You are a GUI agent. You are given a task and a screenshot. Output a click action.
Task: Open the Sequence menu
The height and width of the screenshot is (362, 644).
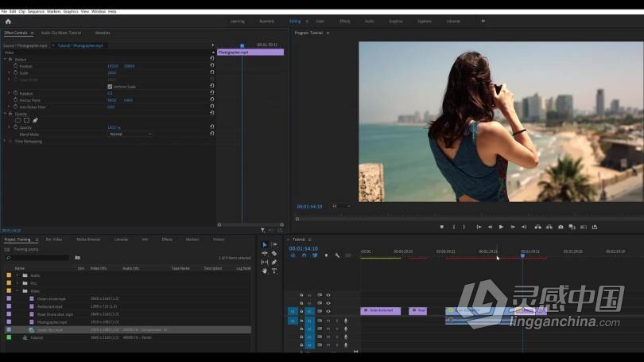click(36, 11)
